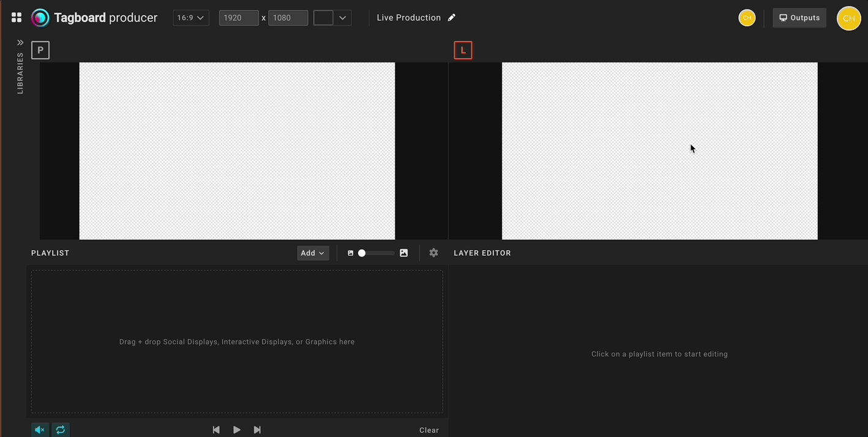Skip to previous playlist item
Screen dimensions: 868x437
[x=216, y=430]
